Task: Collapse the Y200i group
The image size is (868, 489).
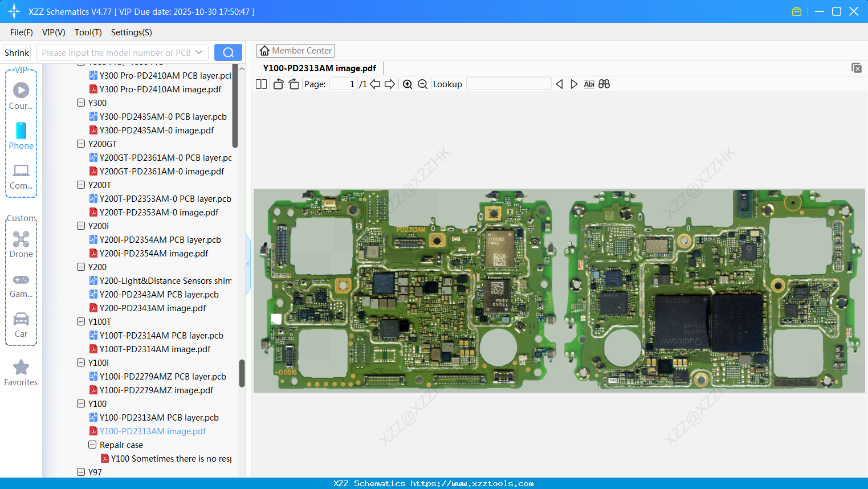Action: click(x=80, y=226)
